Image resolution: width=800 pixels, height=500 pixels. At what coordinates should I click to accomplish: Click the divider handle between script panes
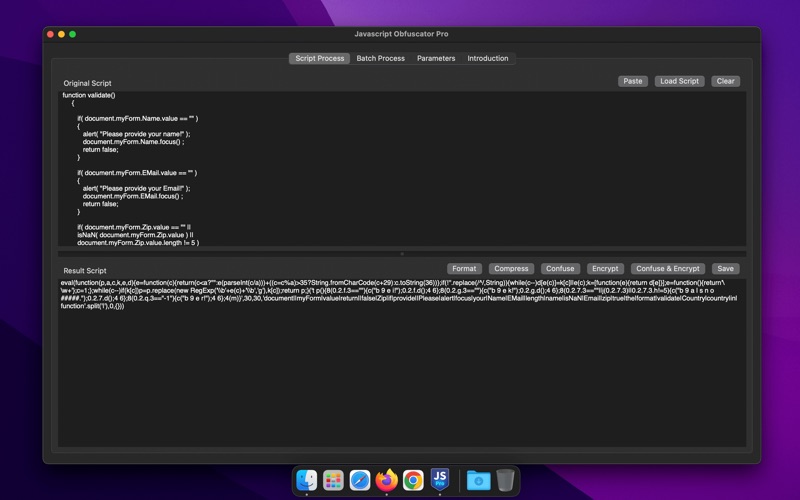coord(400,254)
